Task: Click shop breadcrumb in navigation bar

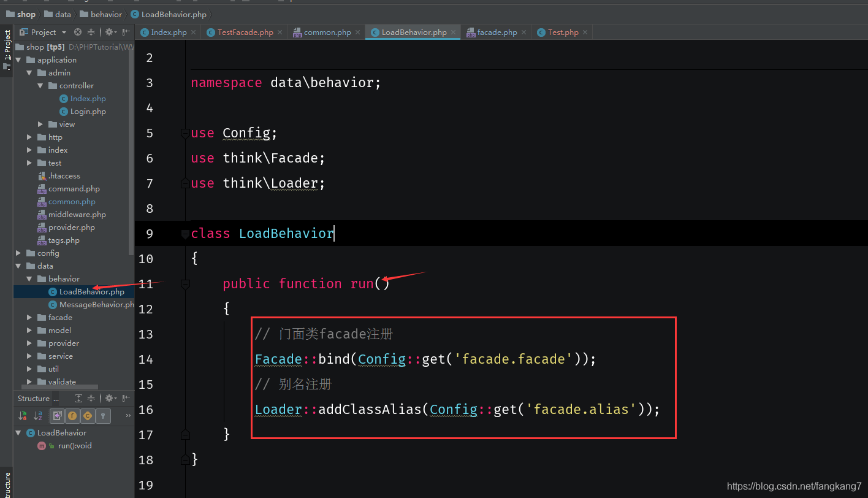Action: point(21,14)
